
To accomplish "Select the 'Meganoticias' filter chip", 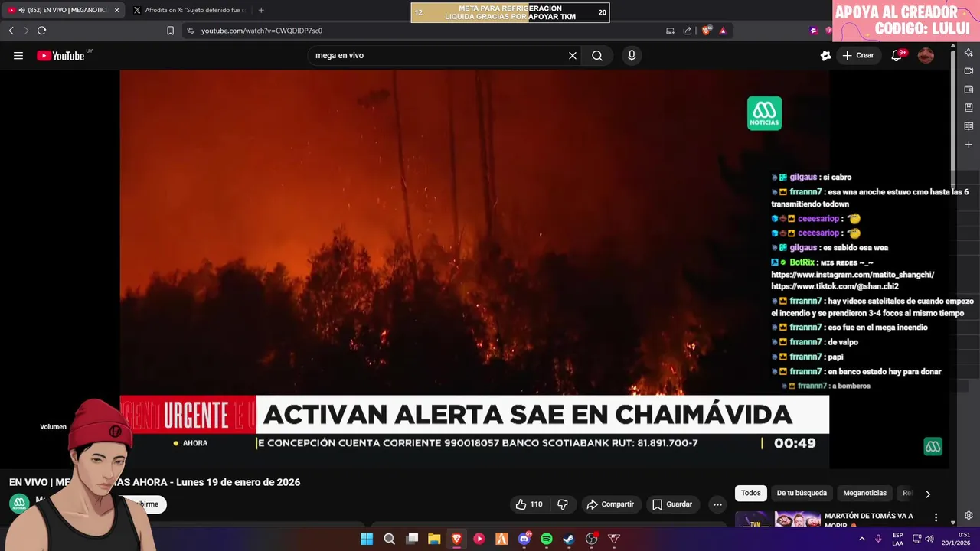I will coord(864,494).
